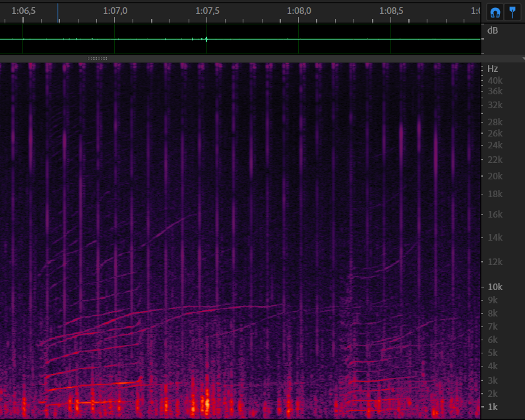Click the 40k mark on frequency scale
525x420 pixels.
[x=495, y=80]
